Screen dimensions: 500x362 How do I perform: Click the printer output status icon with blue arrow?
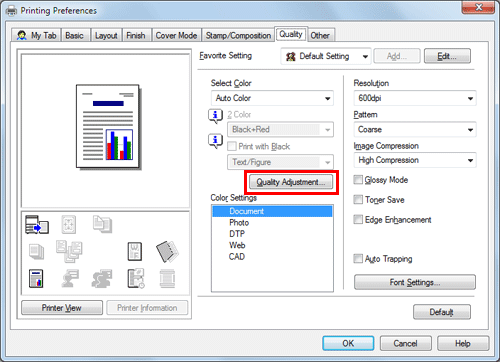37,224
